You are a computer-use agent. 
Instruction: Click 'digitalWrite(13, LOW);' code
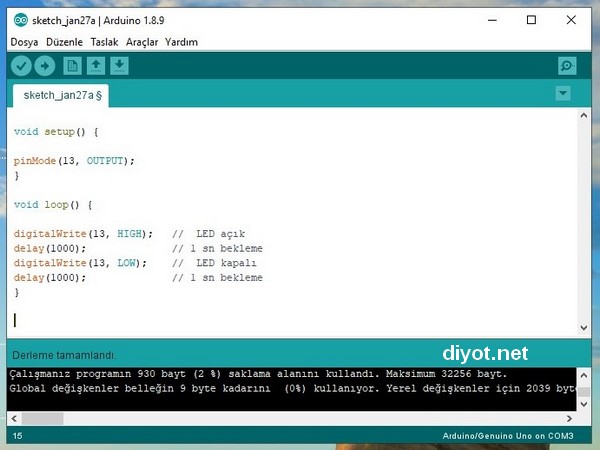tap(80, 263)
